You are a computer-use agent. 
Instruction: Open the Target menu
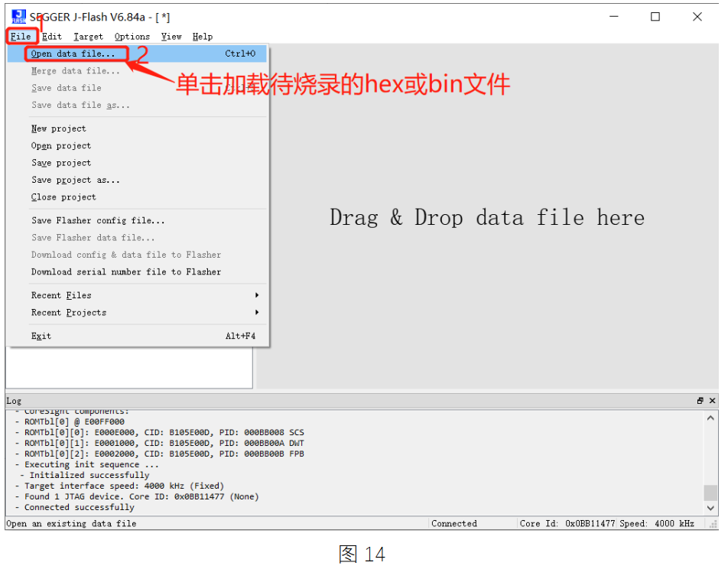(88, 36)
